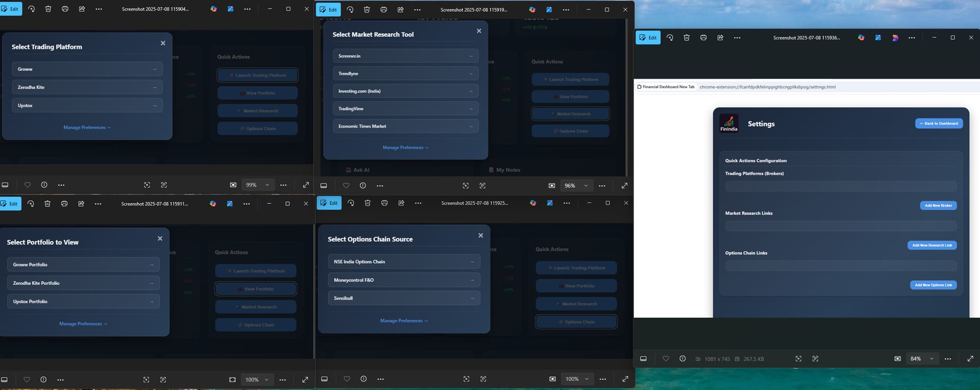Favorite the 115925 screenshot with the heart
Image resolution: width=980 pixels, height=390 pixels.
pos(347,379)
